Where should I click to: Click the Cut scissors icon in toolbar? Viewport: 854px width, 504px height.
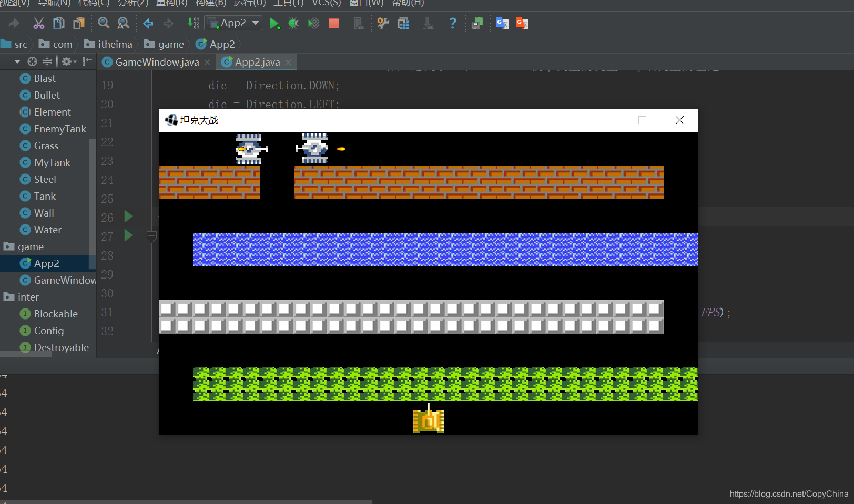tap(39, 23)
